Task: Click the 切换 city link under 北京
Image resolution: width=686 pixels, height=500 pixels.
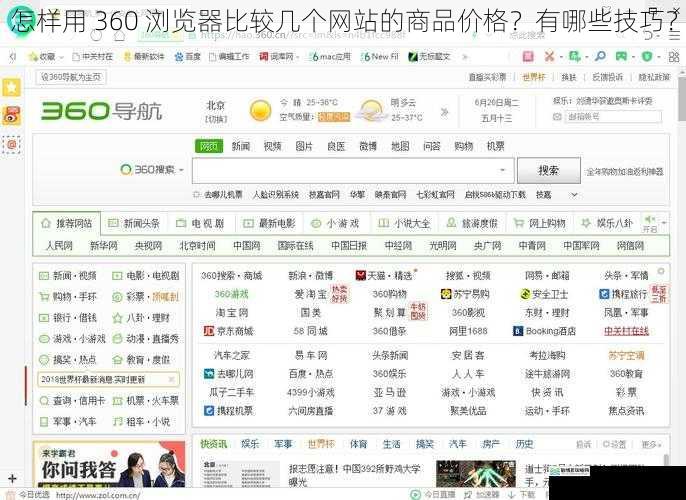Action: click(216, 119)
